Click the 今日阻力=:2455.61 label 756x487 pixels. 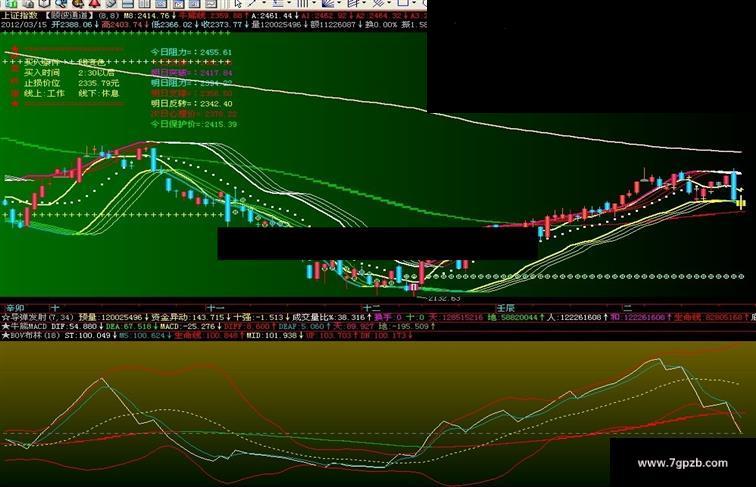[191, 52]
